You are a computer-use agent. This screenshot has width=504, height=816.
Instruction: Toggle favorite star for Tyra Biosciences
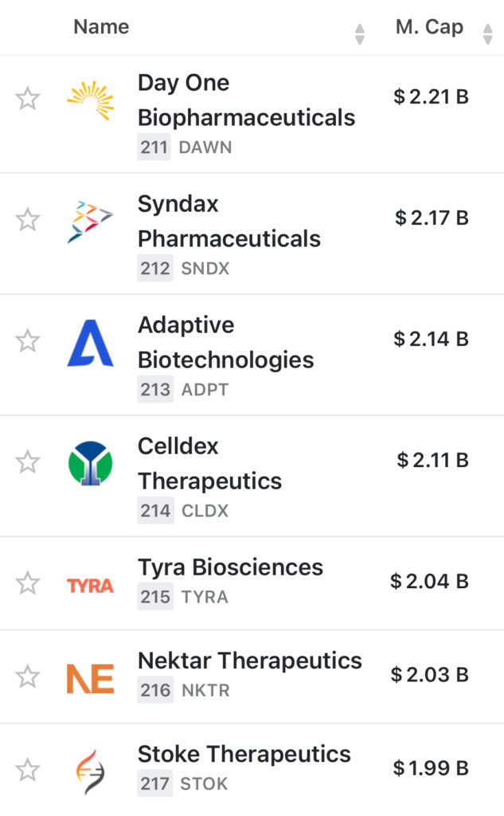pos(28,583)
